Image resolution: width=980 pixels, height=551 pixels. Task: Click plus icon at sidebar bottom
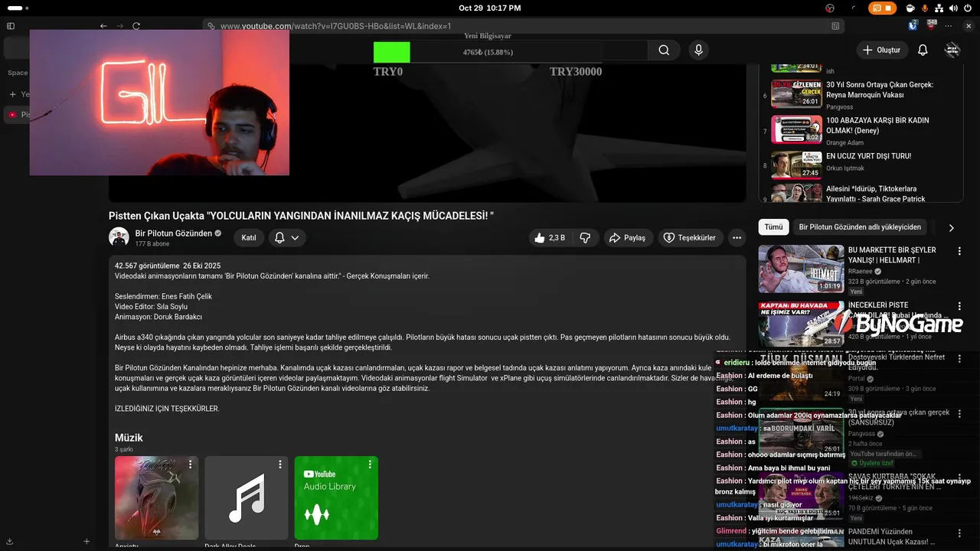87,541
